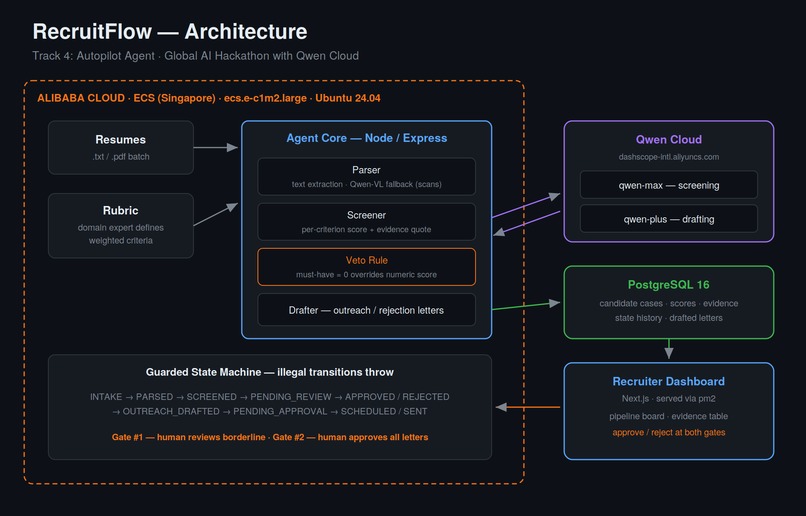
Task: Select the Track 4 Autopilot Agent subtitle
Action: [195, 56]
